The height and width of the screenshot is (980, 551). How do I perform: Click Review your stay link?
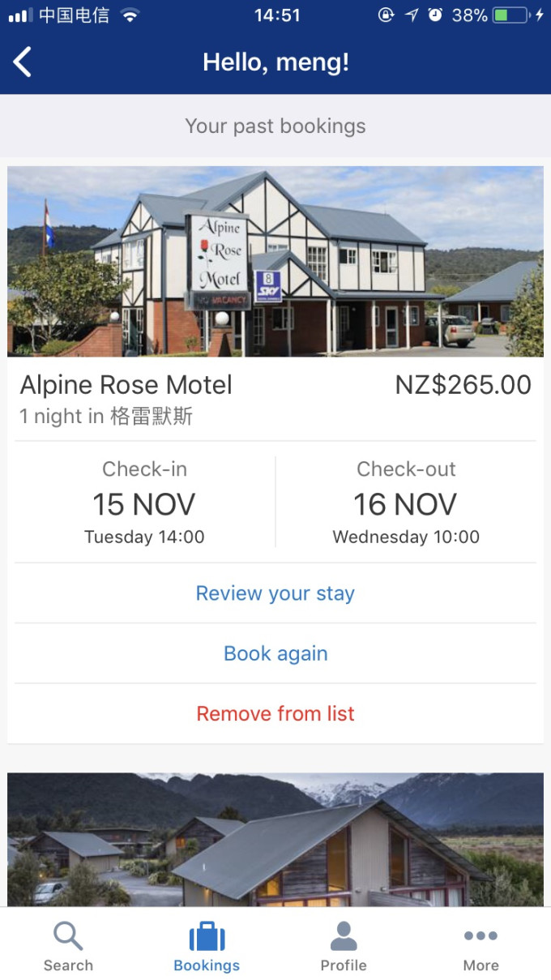(275, 593)
